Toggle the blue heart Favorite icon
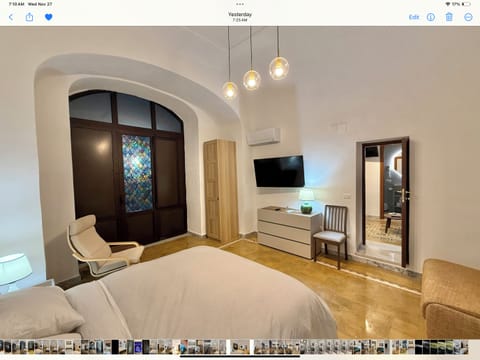480x360 pixels. coord(49,17)
